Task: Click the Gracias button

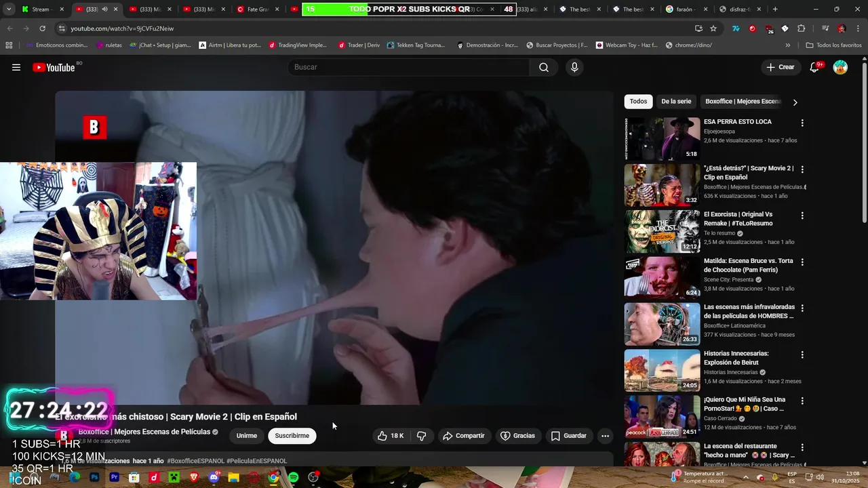Action: 517,436
